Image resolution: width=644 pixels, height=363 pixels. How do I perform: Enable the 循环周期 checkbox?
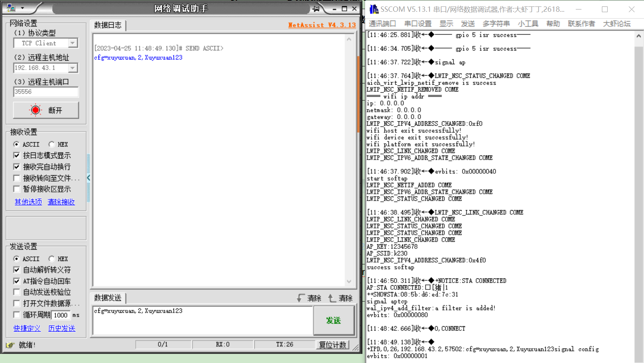17,315
